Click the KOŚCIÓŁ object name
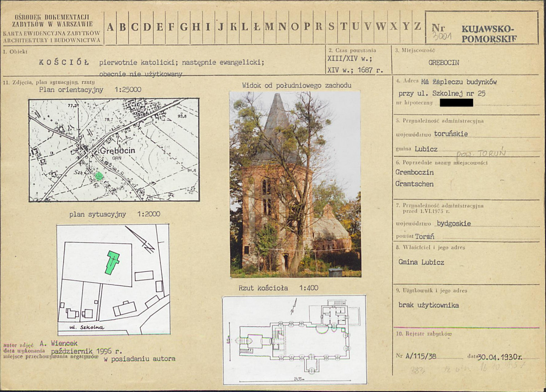This screenshot has height=392, width=546. pos(64,62)
